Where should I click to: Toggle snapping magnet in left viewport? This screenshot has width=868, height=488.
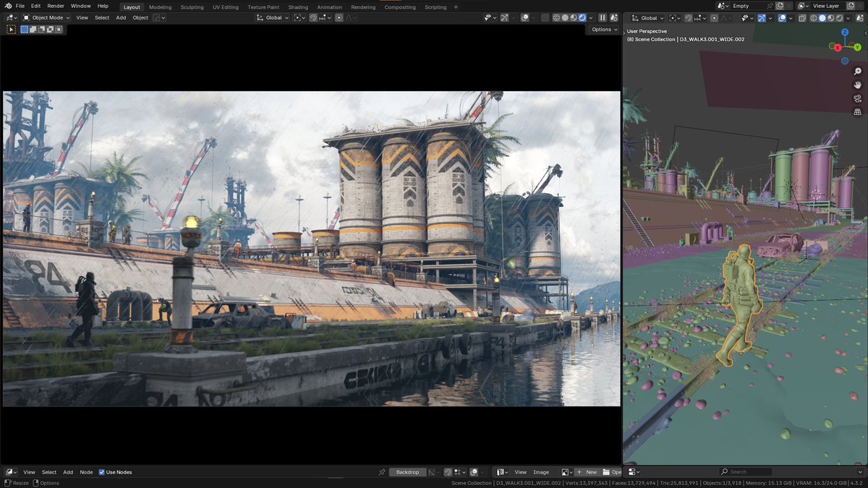(313, 17)
